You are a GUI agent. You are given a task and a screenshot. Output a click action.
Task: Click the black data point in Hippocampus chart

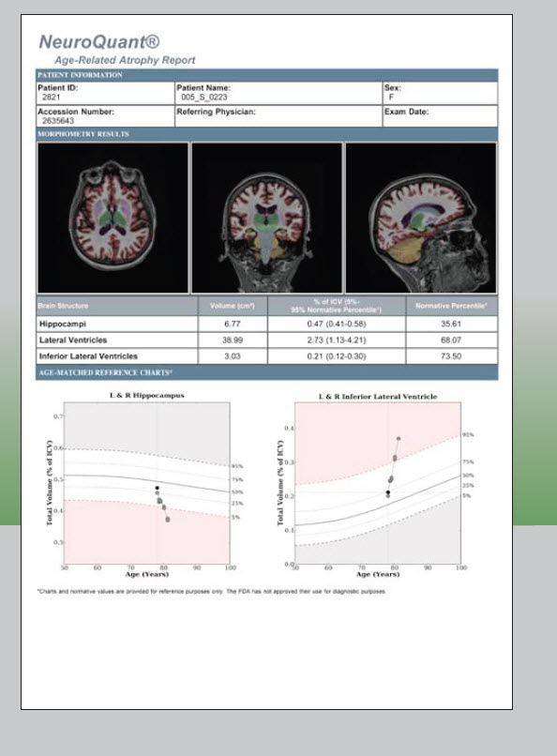[x=158, y=488]
